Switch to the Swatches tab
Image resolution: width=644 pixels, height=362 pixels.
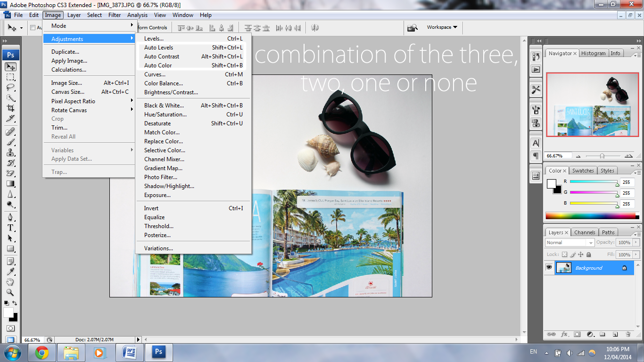coord(583,171)
